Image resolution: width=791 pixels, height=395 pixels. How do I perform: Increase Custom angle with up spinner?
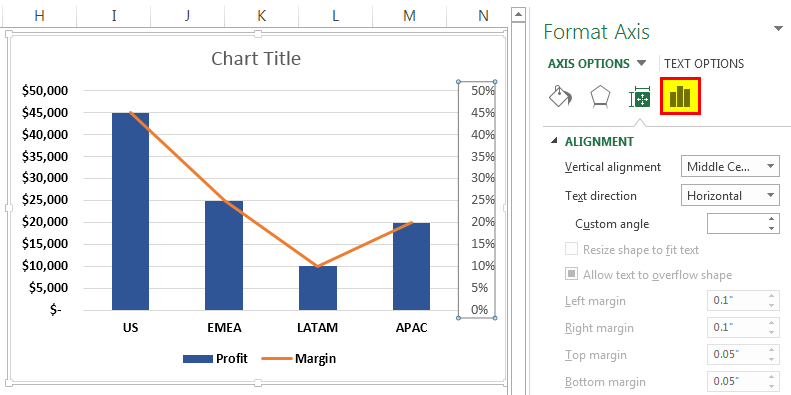tap(771, 218)
